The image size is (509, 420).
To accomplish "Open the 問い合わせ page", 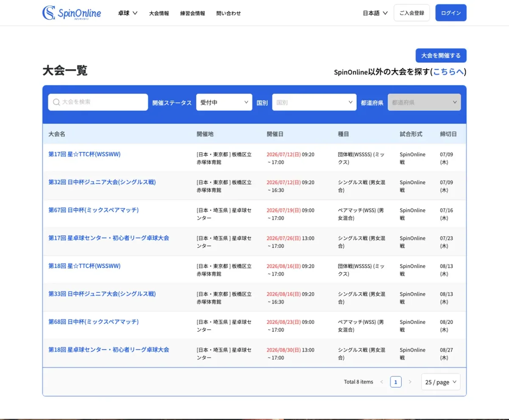I will click(229, 13).
